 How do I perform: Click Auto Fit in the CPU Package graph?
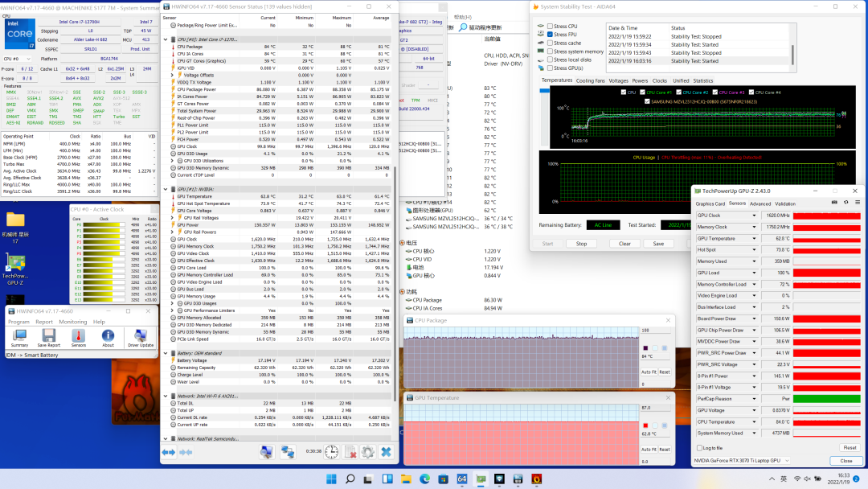(x=649, y=372)
